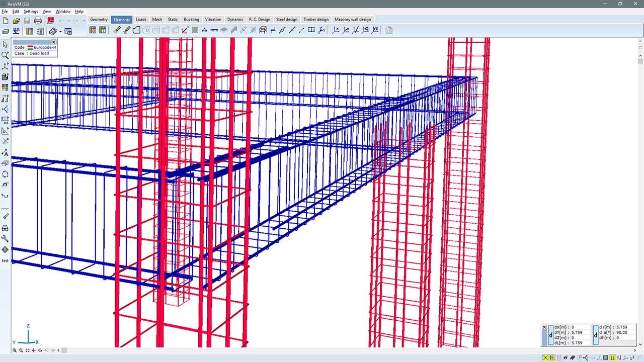Click the Open file folder icon
The width and height of the screenshot is (644, 362).
point(16,21)
